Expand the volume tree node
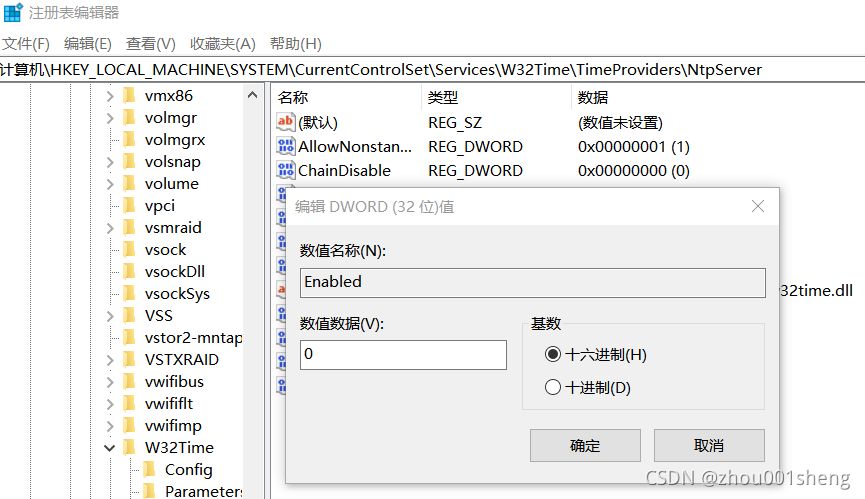 click(x=110, y=184)
